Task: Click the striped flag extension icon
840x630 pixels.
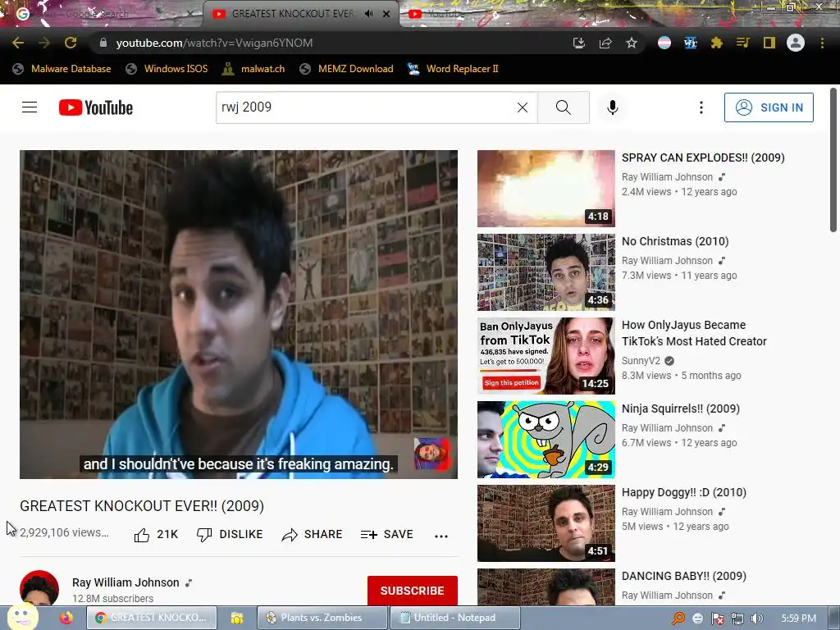Action: (664, 43)
